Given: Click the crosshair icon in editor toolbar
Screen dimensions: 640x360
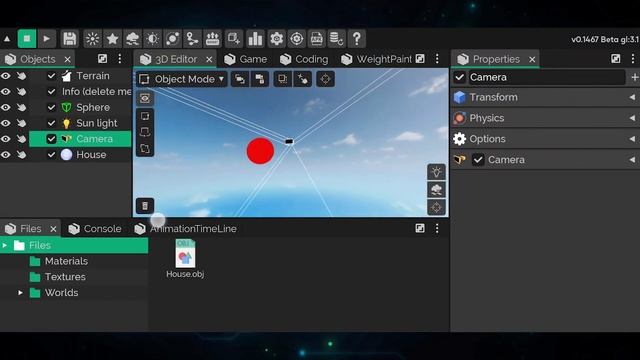Looking at the screenshot, I should point(325,79).
